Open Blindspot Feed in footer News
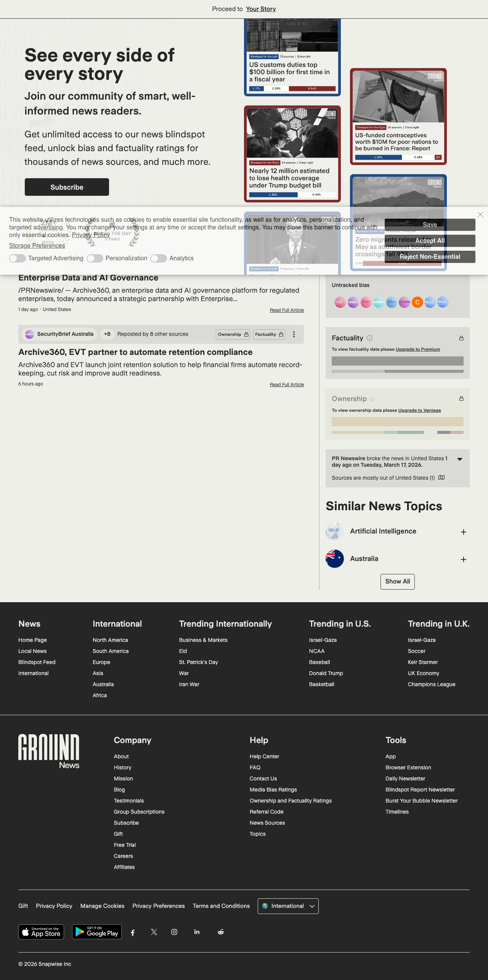 pyautogui.click(x=37, y=662)
